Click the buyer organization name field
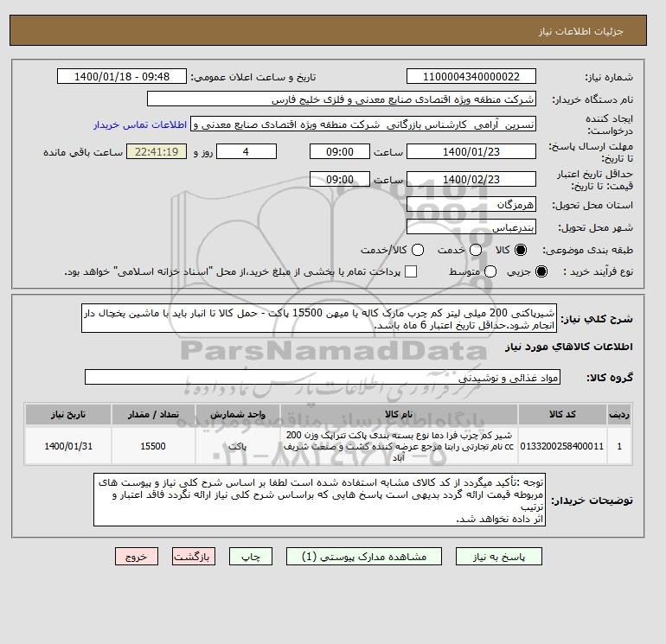 (342, 99)
